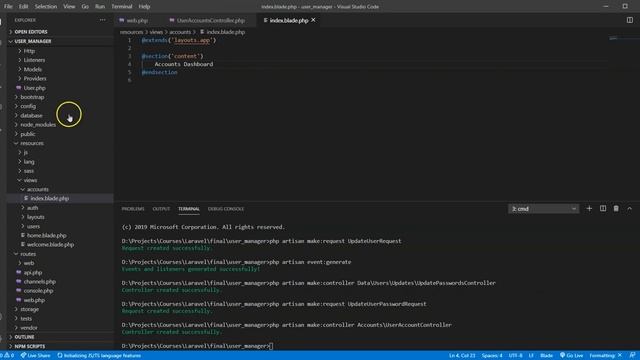Select the Blade language mode indicator
The height and width of the screenshot is (360, 640).
tap(546, 356)
